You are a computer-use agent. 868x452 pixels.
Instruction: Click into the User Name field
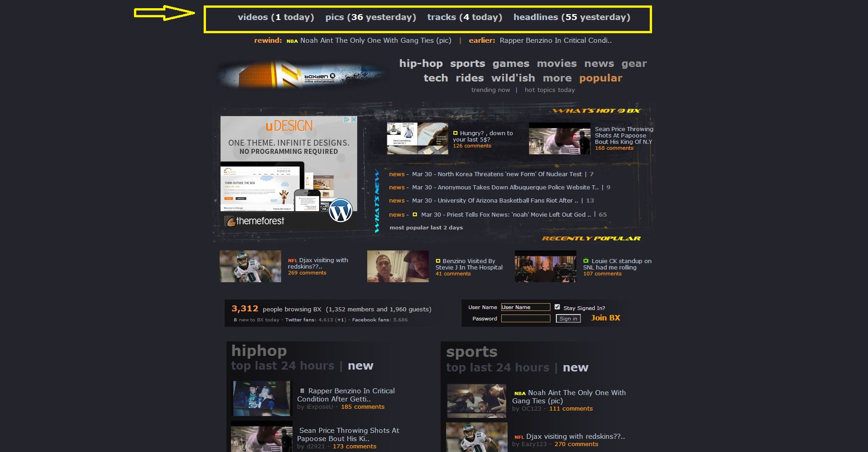525,307
